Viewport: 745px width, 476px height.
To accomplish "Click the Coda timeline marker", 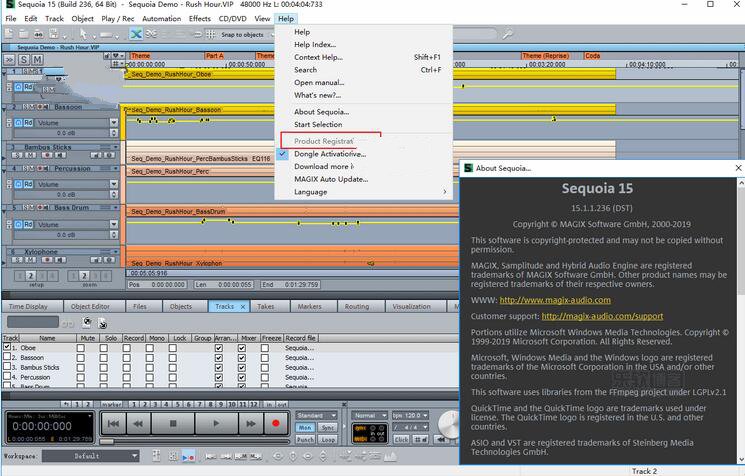I will 592,56.
